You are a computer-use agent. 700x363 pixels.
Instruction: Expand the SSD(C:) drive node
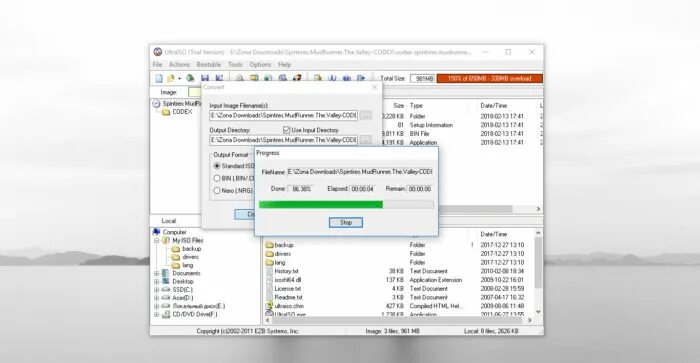point(157,290)
